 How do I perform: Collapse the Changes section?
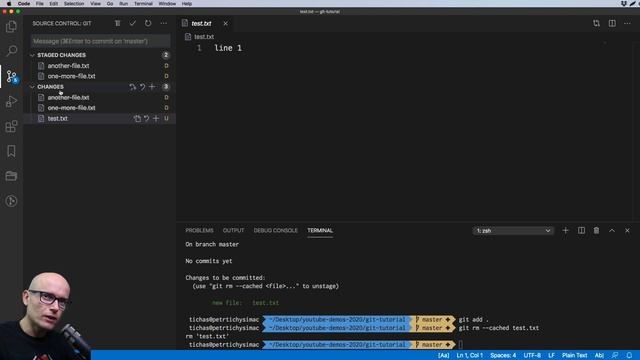[32, 87]
